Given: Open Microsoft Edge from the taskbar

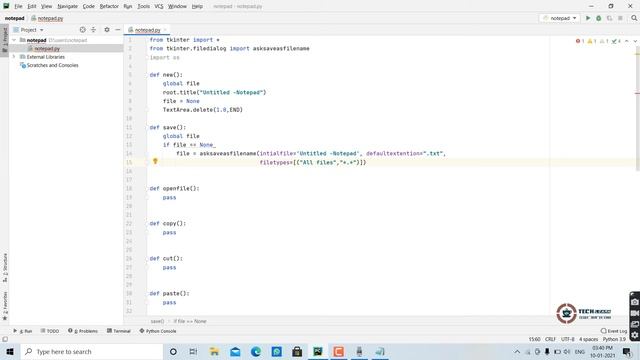Looking at the screenshot, I should [x=256, y=351].
